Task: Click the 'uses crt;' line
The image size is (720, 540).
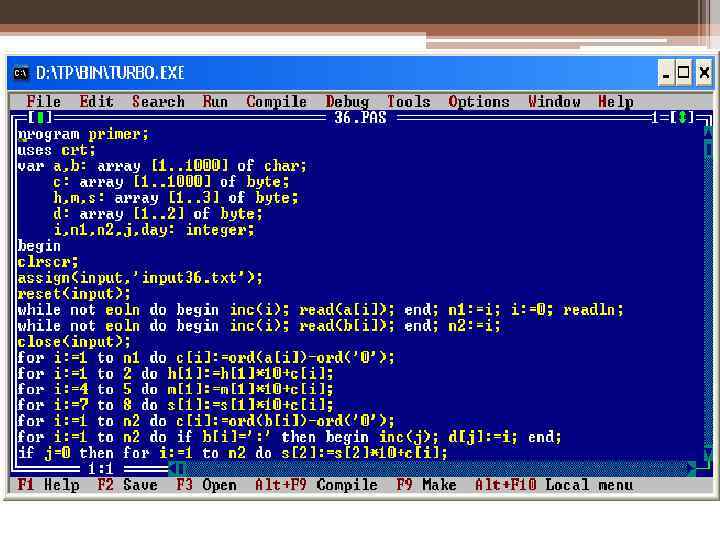Action: pyautogui.click(x=56, y=150)
